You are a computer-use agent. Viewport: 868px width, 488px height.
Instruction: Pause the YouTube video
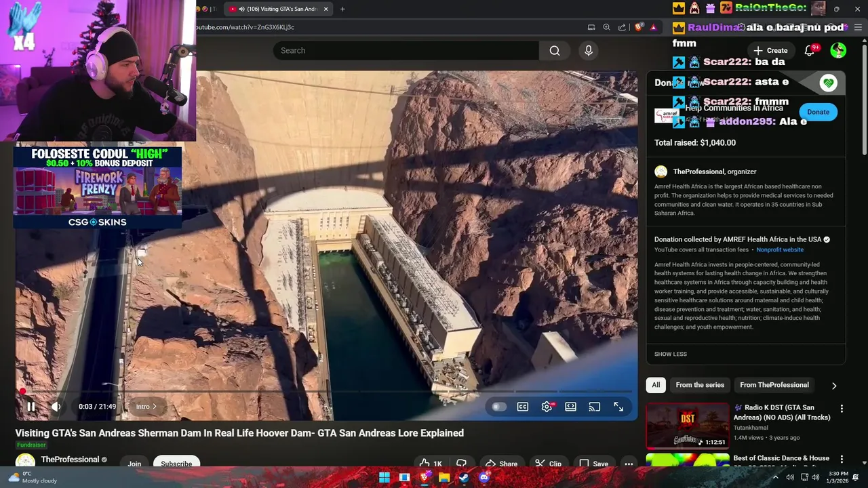point(31,407)
